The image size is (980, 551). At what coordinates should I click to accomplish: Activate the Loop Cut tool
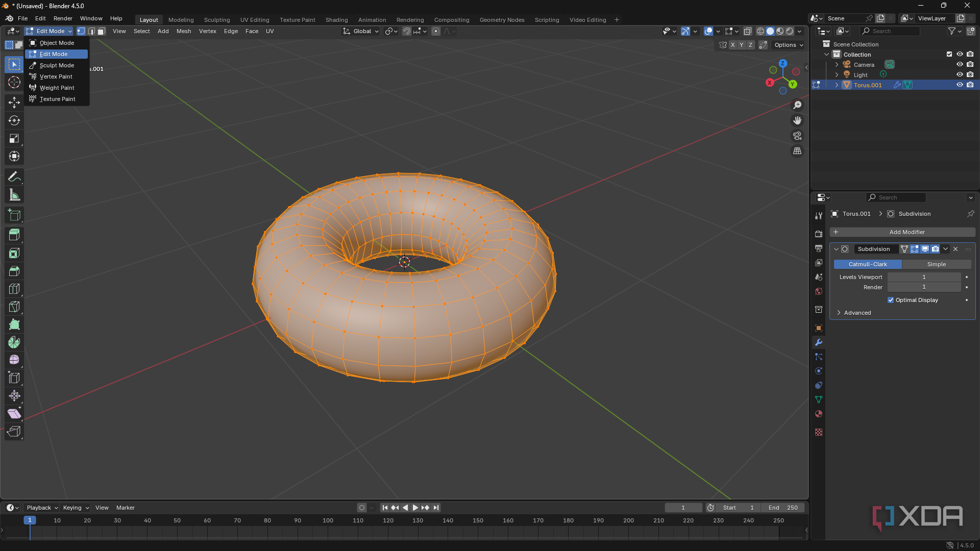click(14, 289)
